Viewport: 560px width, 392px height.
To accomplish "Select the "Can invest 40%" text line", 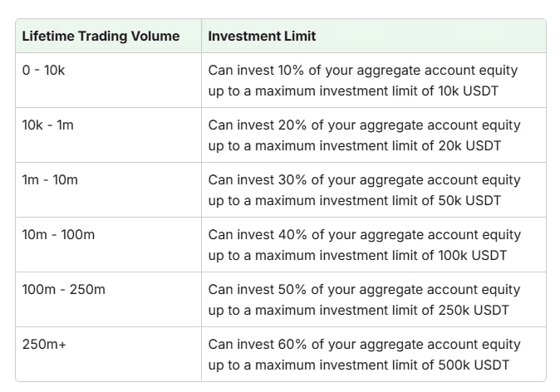I will tap(364, 234).
